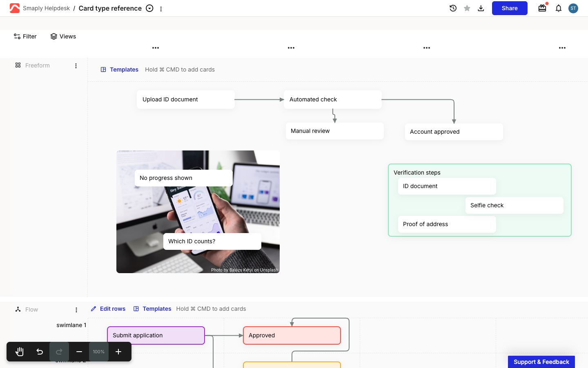
Task: Select the Selfie check card
Action: pyautogui.click(x=514, y=205)
